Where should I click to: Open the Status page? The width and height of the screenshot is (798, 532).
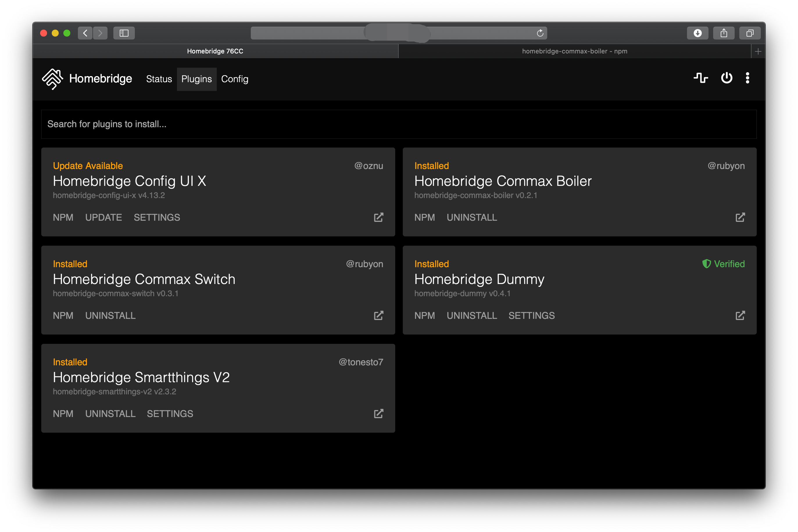(159, 79)
